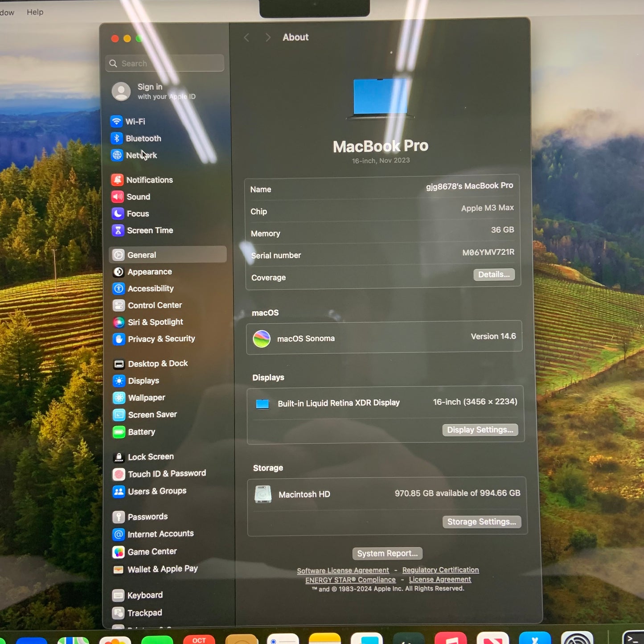644x644 pixels.
Task: Open Trackpad settings icon
Action: click(x=118, y=613)
